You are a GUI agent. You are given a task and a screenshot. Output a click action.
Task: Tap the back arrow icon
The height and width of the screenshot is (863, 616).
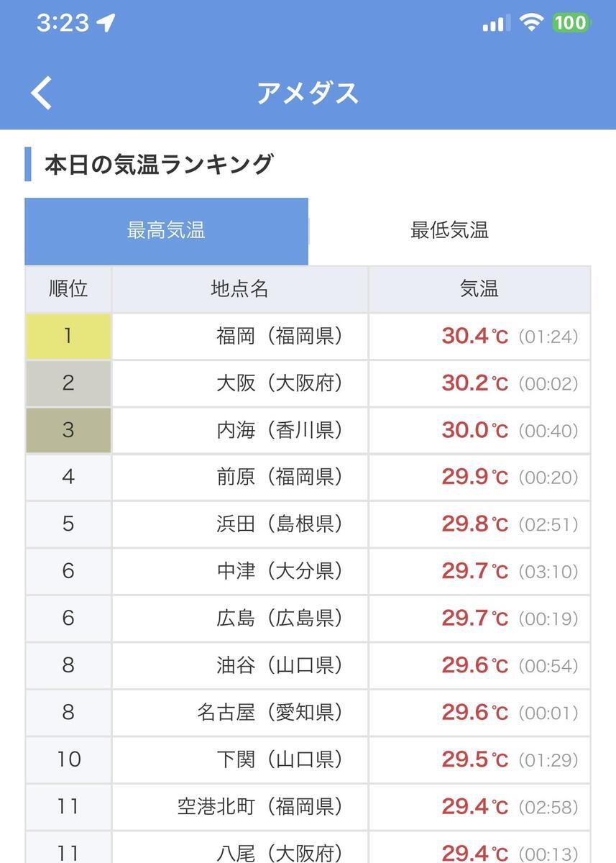click(x=41, y=93)
